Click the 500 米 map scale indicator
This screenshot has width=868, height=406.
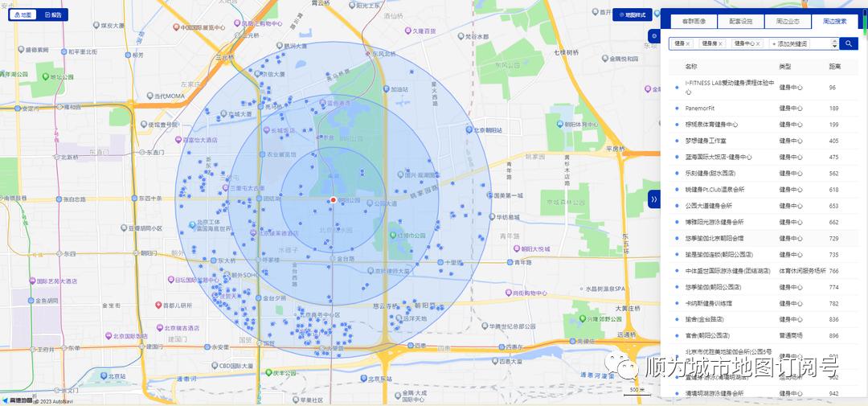click(637, 391)
